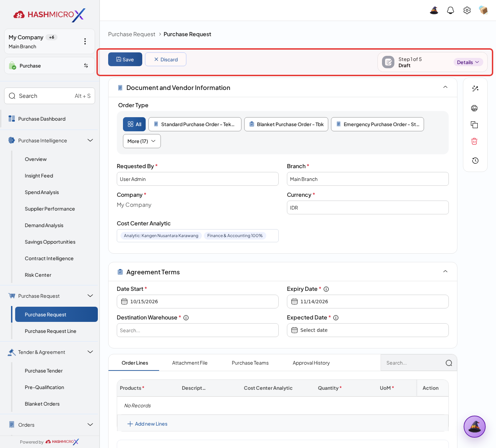Image resolution: width=496 pixels, height=448 pixels.
Task: Discard the changes
Action: 166,59
